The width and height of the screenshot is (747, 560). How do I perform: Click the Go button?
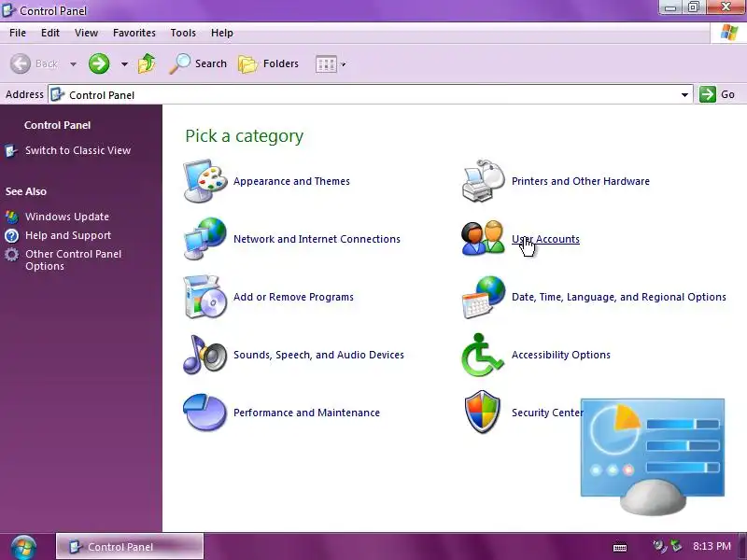coord(717,94)
